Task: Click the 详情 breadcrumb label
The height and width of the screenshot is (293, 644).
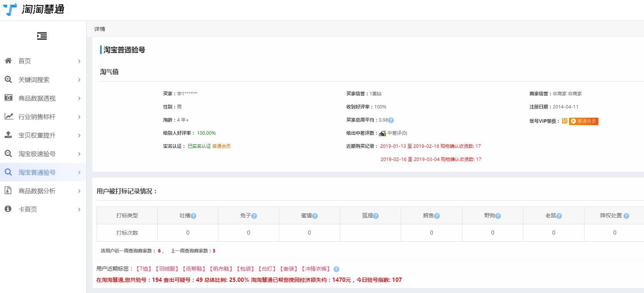Action: pyautogui.click(x=100, y=29)
